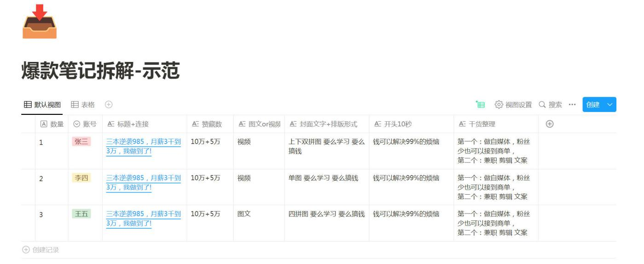Click 创建记录 to add a record
The height and width of the screenshot is (264, 644).
(x=41, y=250)
